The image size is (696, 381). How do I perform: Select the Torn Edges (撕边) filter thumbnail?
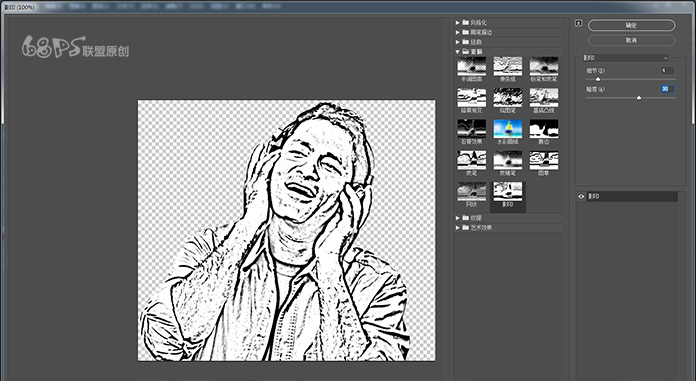pyautogui.click(x=544, y=129)
